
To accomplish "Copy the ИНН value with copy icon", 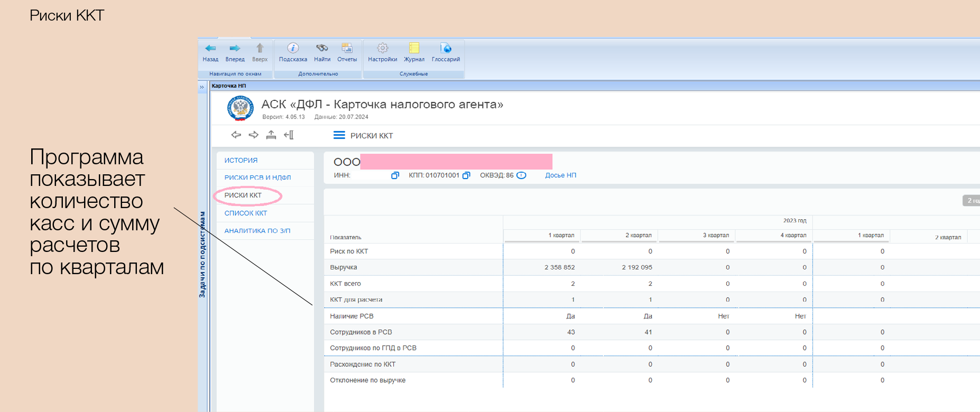I will click(x=395, y=175).
